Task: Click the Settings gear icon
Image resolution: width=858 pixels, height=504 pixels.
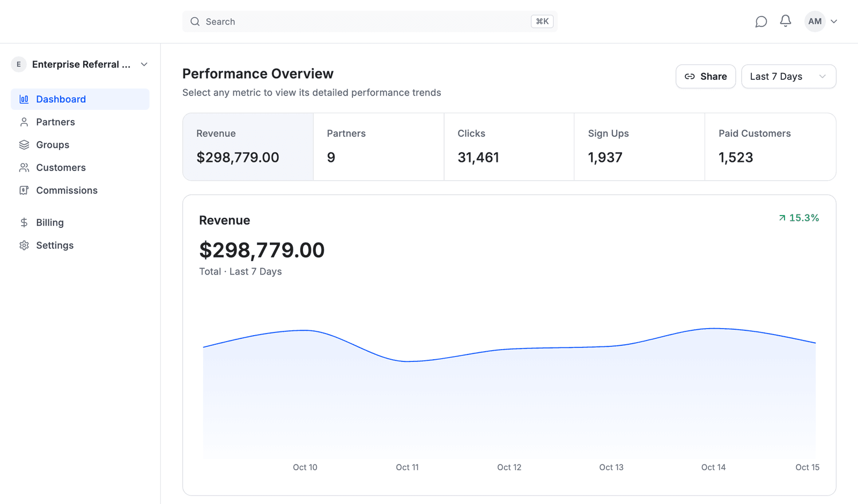Action: (x=24, y=246)
